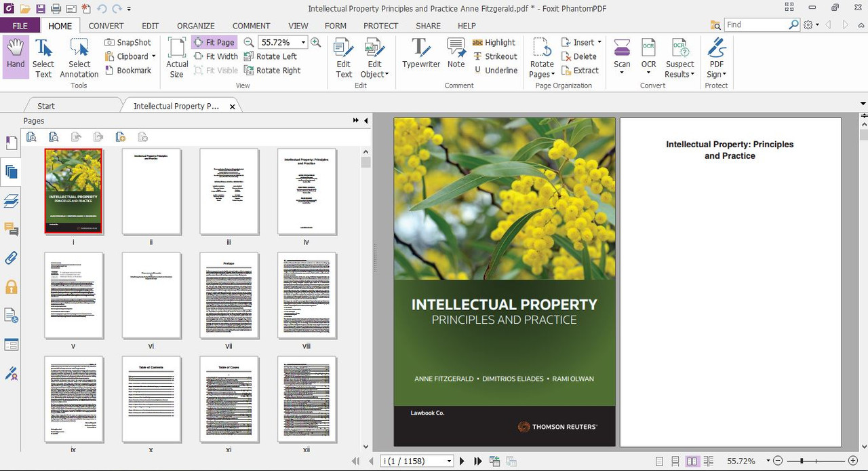Jump to the last page
The height and width of the screenshot is (471, 868).
[x=478, y=461]
